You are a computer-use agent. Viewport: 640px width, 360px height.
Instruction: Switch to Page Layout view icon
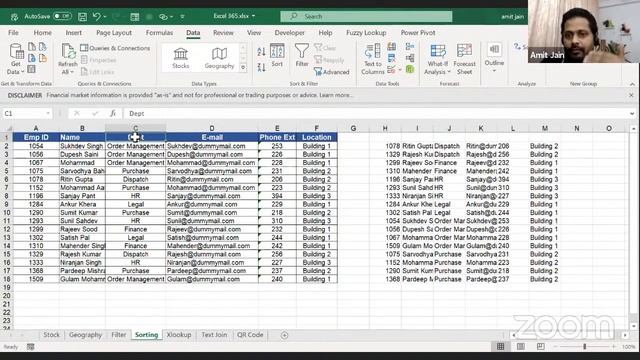520,347
